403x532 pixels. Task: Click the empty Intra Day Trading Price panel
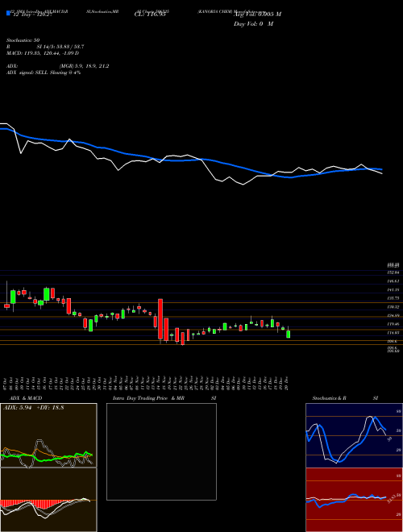(x=161, y=451)
